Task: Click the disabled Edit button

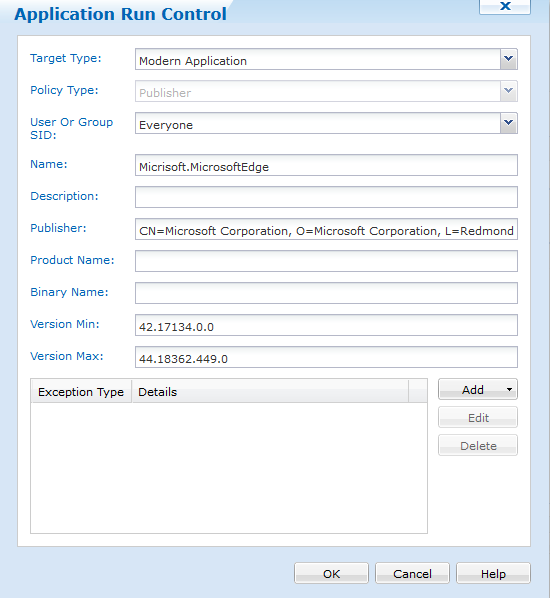Action: (x=478, y=418)
